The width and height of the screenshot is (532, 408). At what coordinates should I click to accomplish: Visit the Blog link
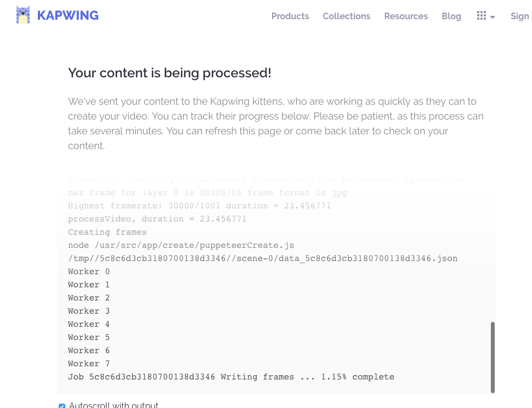tap(451, 16)
